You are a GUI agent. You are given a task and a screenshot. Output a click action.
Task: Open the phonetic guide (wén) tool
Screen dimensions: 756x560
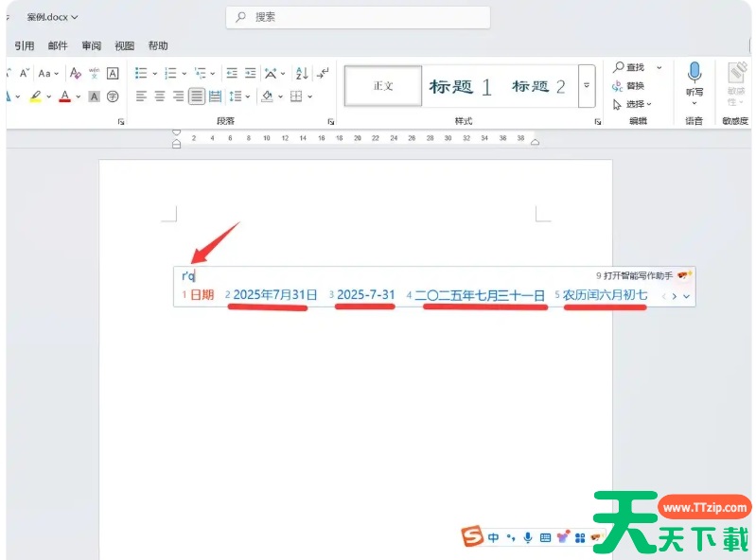click(x=94, y=73)
